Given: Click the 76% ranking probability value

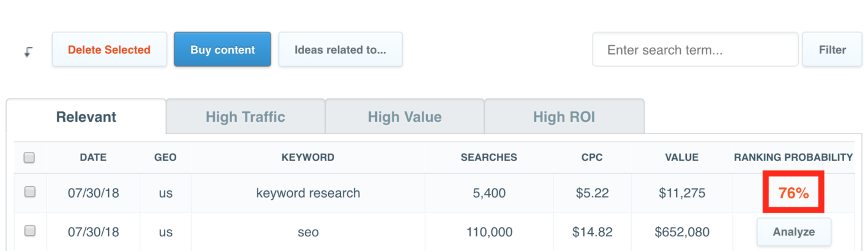Looking at the screenshot, I should (x=793, y=193).
